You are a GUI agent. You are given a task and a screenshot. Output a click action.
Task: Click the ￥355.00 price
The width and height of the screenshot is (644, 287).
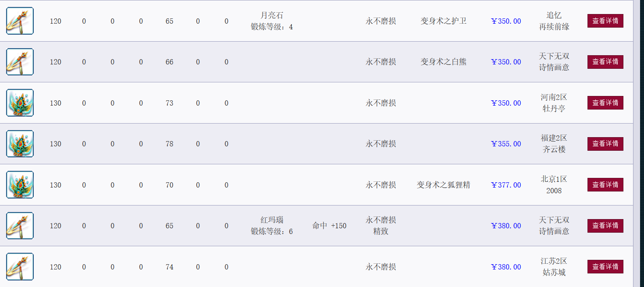[x=506, y=144]
